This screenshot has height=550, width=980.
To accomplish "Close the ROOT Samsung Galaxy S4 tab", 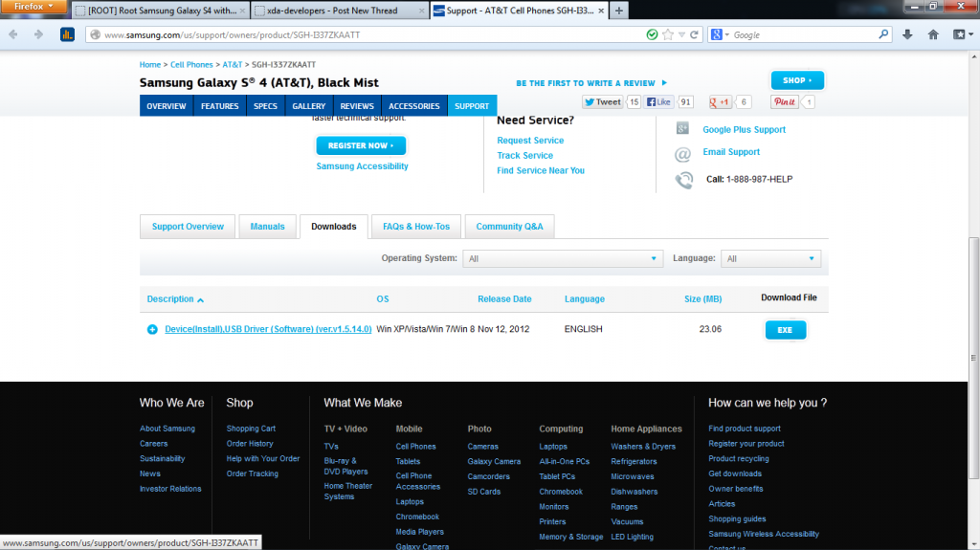I will tap(242, 11).
